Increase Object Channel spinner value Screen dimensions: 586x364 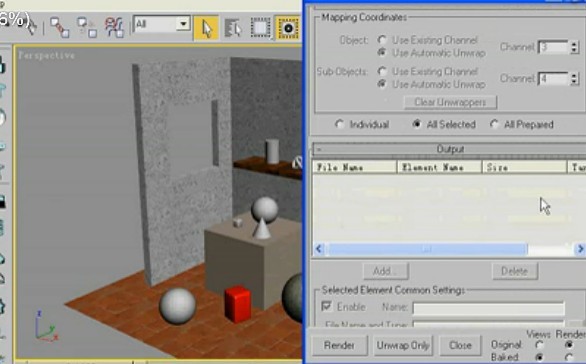point(574,43)
